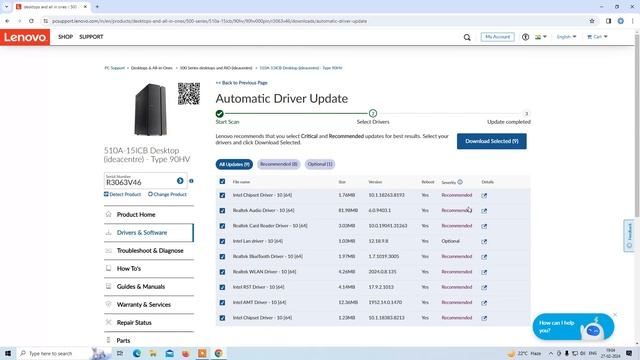
Task: Open the SHOP menu
Action: click(x=65, y=37)
